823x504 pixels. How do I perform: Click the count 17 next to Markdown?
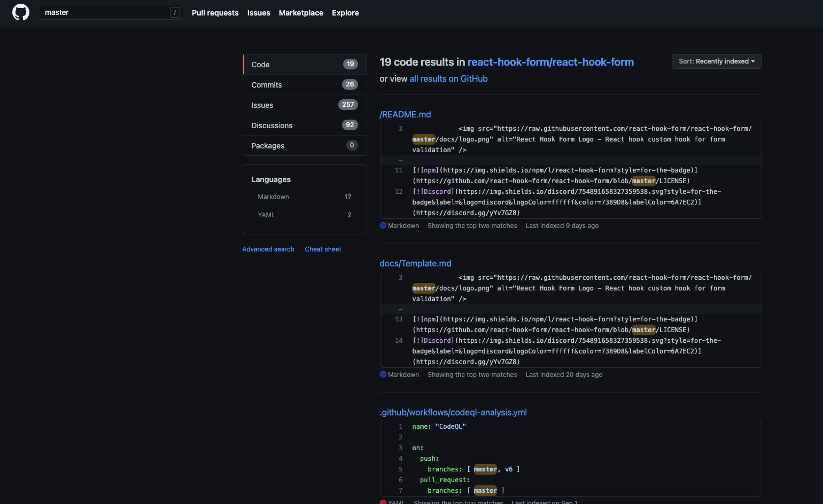[x=348, y=197]
